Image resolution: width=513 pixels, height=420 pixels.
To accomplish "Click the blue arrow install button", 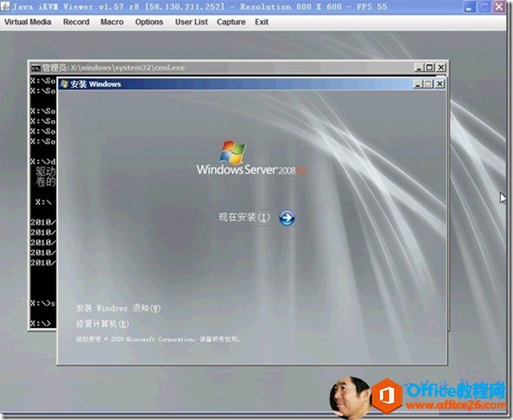I will click(x=287, y=218).
